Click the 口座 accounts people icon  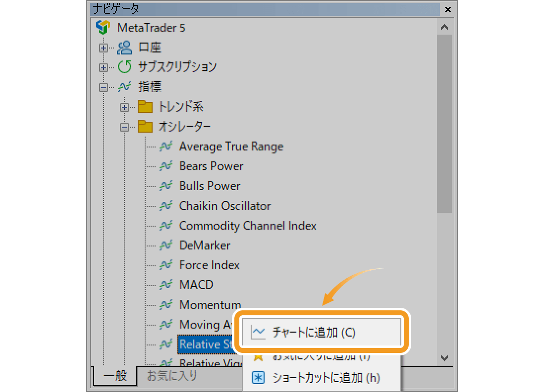pyautogui.click(x=124, y=48)
